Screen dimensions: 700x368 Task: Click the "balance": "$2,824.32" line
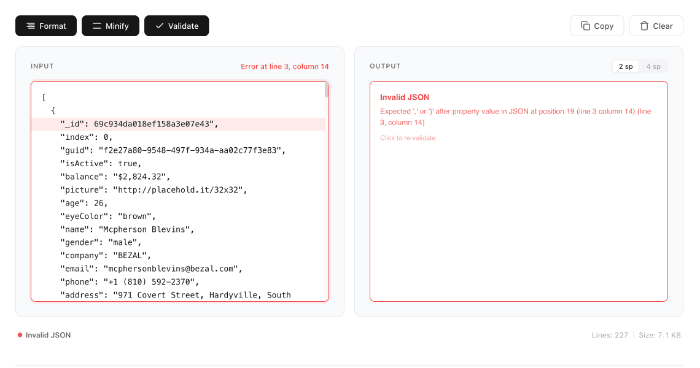tap(115, 177)
